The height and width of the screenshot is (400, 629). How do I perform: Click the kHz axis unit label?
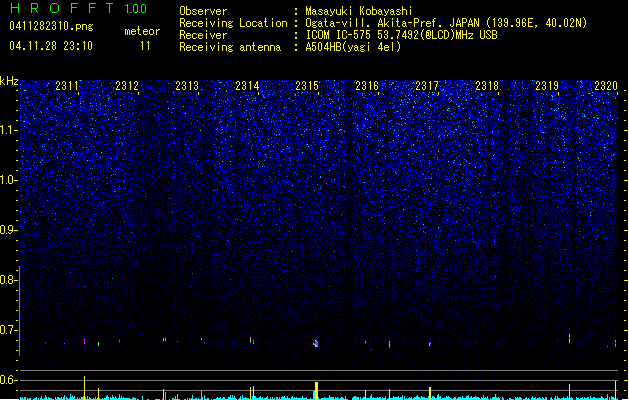click(x=9, y=81)
